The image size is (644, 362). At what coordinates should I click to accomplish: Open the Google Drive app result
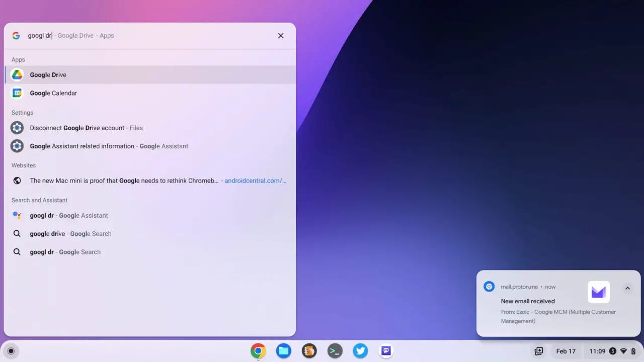coord(150,74)
